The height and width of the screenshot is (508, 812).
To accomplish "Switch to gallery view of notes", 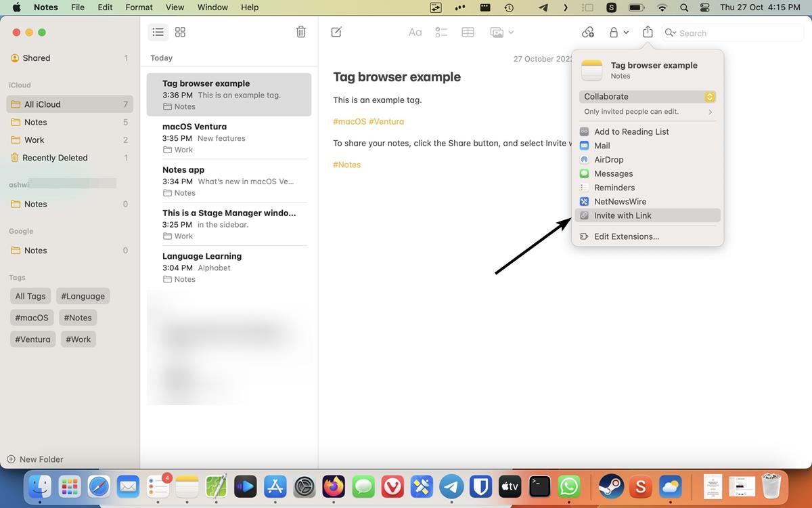I will point(179,31).
